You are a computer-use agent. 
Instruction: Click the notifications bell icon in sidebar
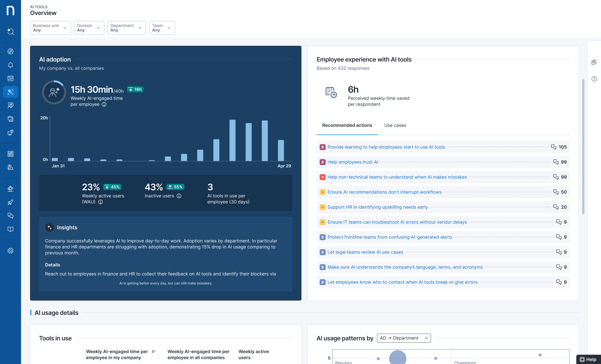(10, 65)
